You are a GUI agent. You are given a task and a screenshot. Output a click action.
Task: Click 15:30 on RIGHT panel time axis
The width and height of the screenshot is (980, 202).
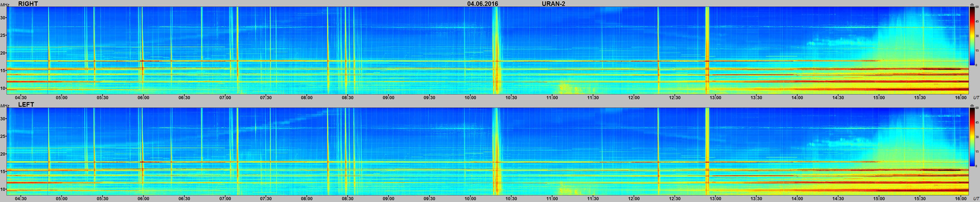coord(920,98)
